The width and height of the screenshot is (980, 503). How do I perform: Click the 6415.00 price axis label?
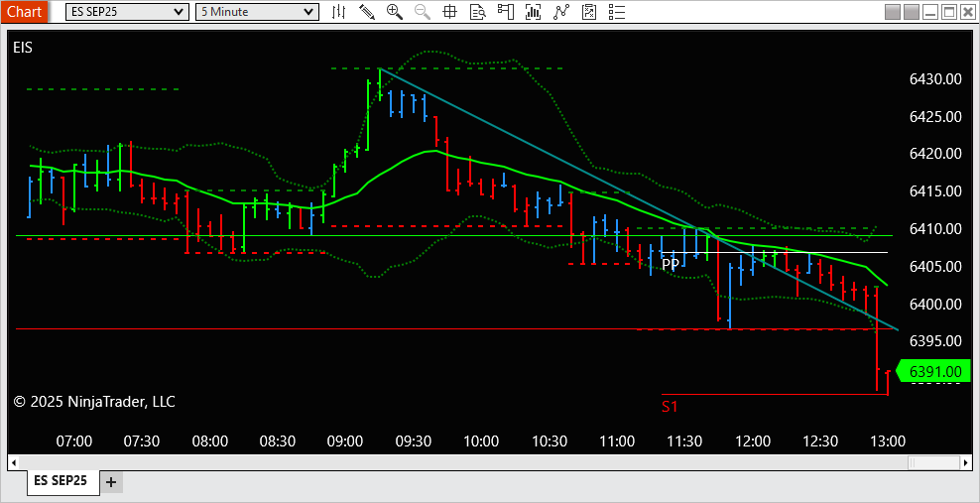pyautogui.click(x=935, y=191)
